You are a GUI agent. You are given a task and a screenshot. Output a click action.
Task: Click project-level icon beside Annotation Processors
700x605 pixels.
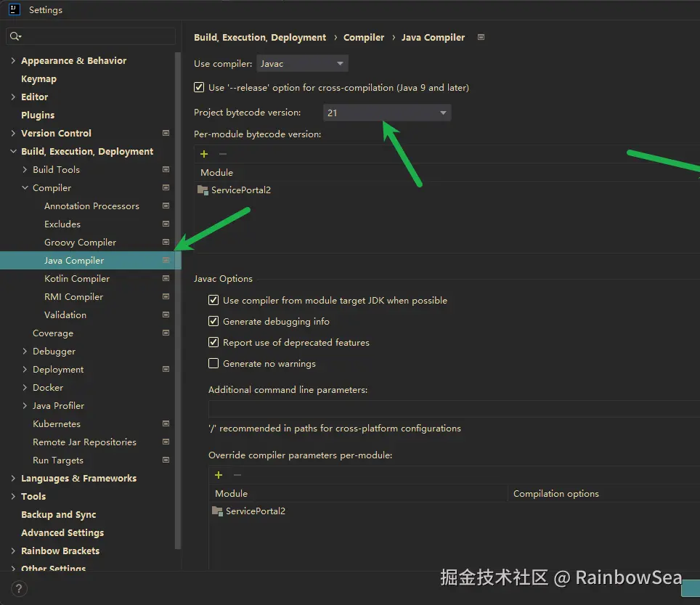pyautogui.click(x=166, y=206)
